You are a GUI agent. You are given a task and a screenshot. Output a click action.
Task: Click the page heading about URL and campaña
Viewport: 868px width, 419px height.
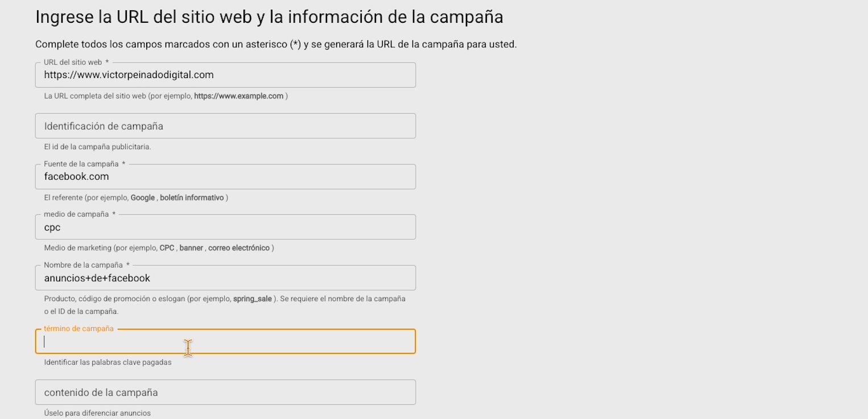tap(269, 17)
